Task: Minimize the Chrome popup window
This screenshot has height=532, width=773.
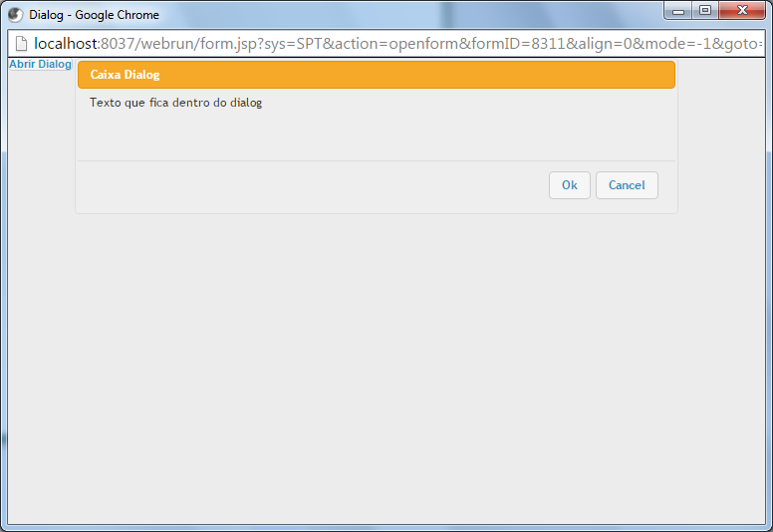Action: point(678,11)
